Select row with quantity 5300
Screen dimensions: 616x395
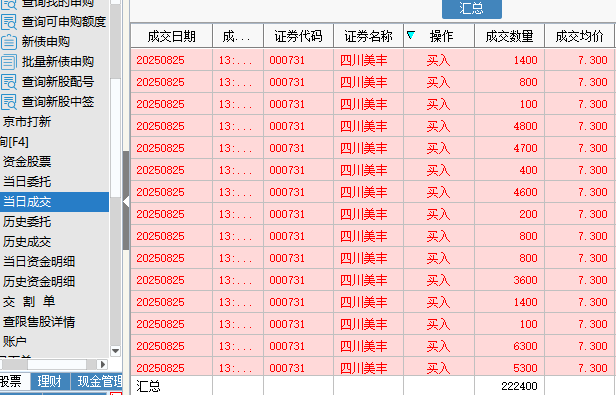click(x=373, y=367)
